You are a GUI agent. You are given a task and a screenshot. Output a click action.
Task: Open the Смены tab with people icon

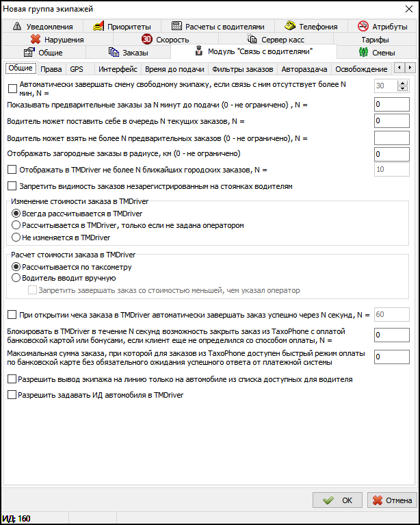click(x=377, y=53)
